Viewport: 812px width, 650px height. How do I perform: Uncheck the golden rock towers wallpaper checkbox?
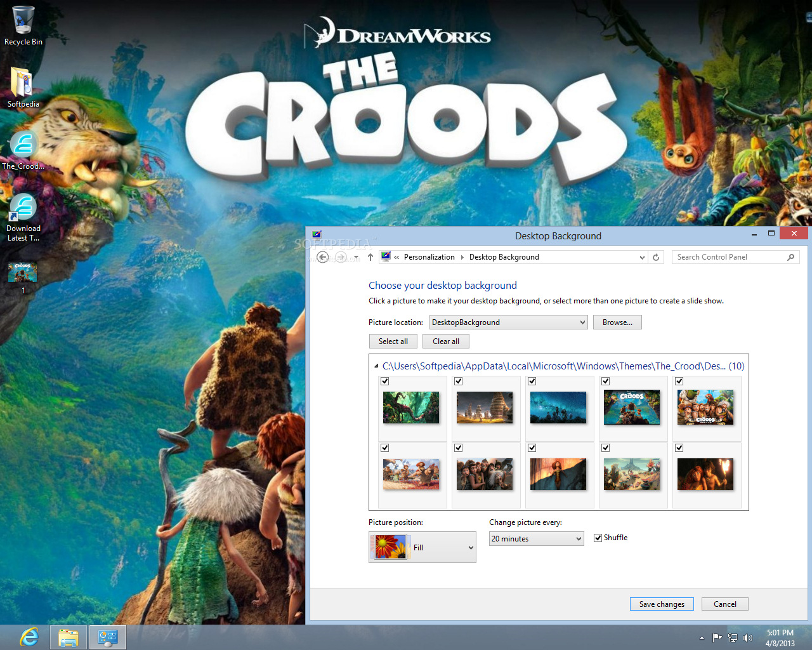click(459, 381)
